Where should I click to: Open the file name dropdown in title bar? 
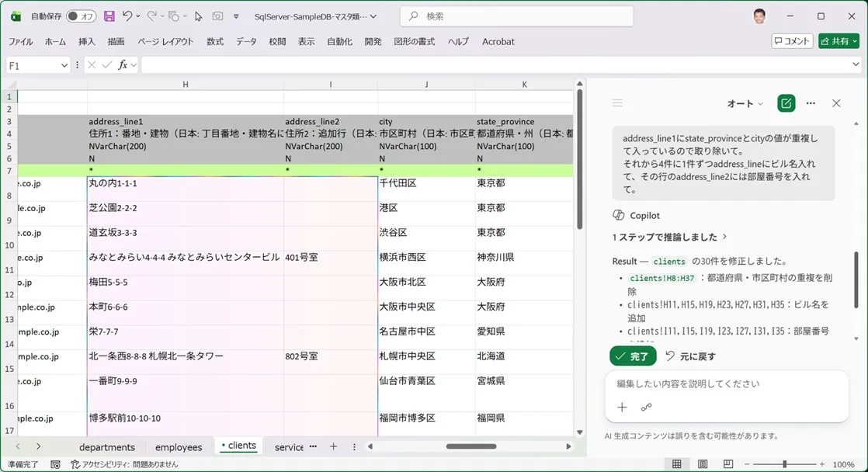tap(373, 16)
